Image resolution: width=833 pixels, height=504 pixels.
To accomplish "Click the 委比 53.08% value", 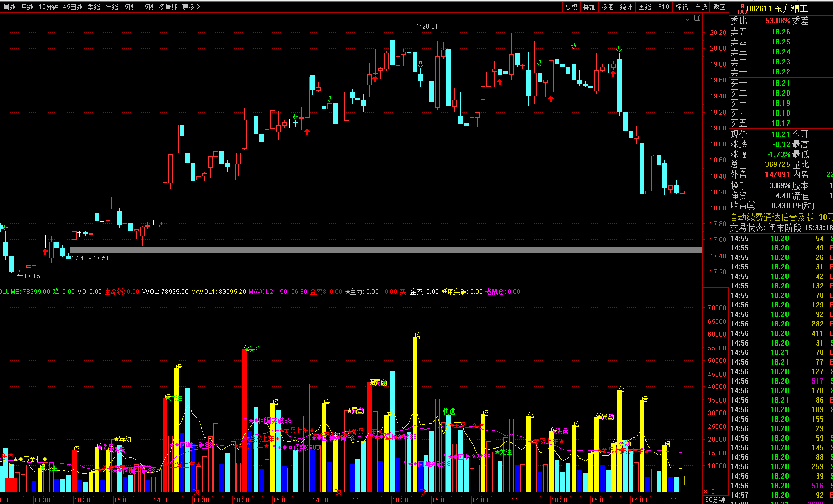I will 778,21.
